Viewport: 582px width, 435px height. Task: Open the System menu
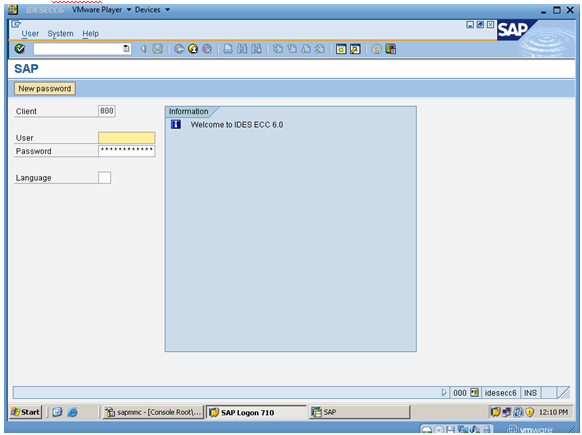(x=61, y=33)
